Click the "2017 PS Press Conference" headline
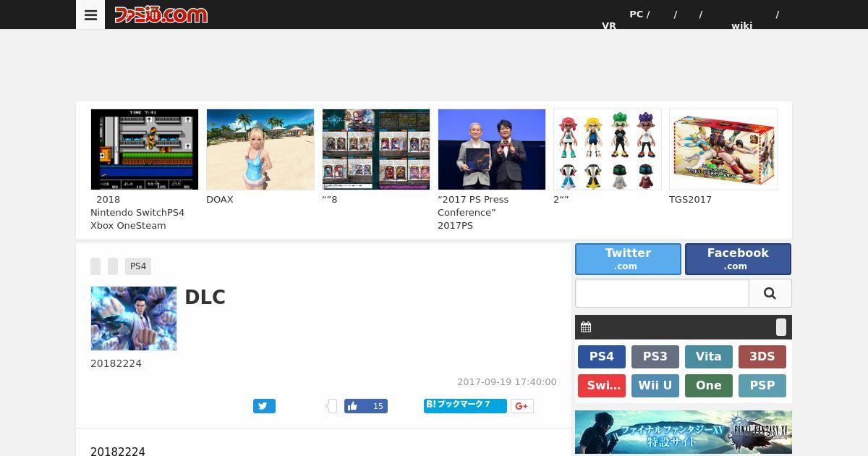The height and width of the screenshot is (456, 868). pyautogui.click(x=473, y=212)
